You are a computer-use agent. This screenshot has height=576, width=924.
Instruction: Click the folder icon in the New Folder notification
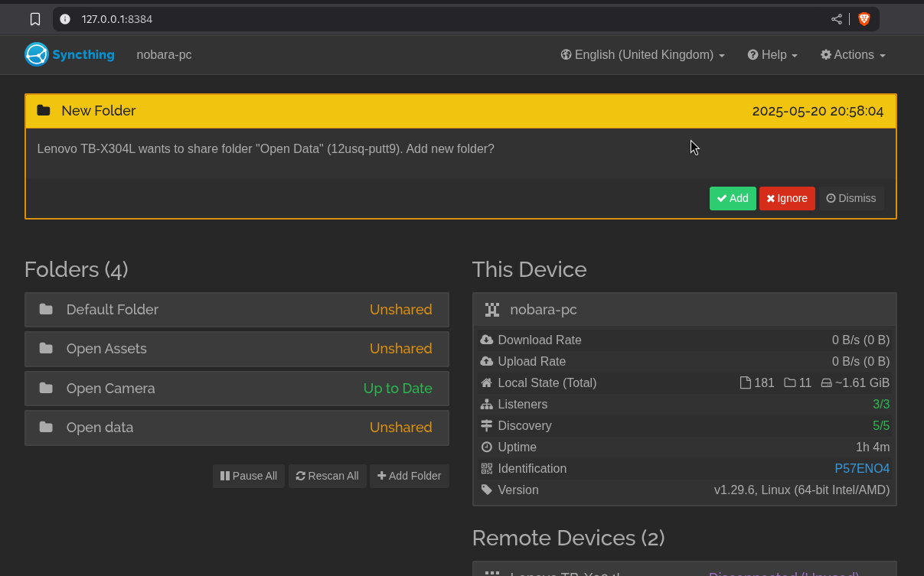coord(44,111)
